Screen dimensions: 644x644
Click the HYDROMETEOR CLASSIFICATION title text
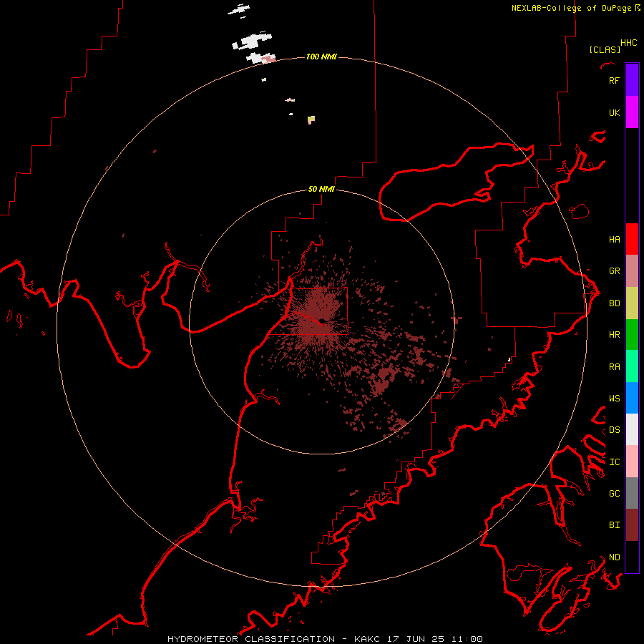[x=251, y=639]
